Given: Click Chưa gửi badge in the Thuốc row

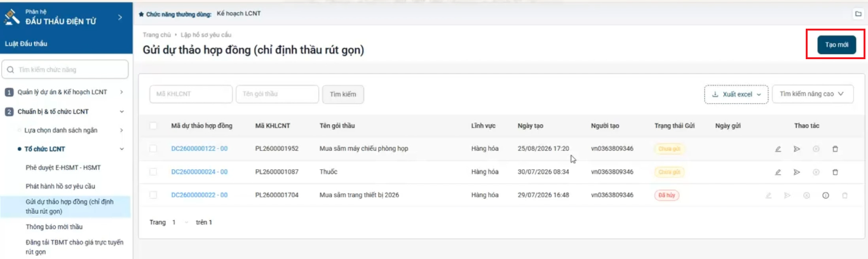Looking at the screenshot, I should [x=670, y=172].
